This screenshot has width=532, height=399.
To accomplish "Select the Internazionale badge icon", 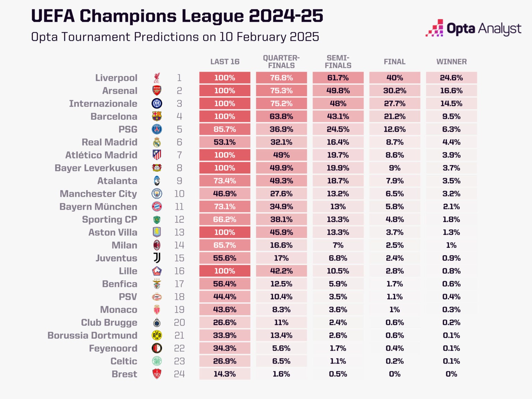I will pos(157,104).
